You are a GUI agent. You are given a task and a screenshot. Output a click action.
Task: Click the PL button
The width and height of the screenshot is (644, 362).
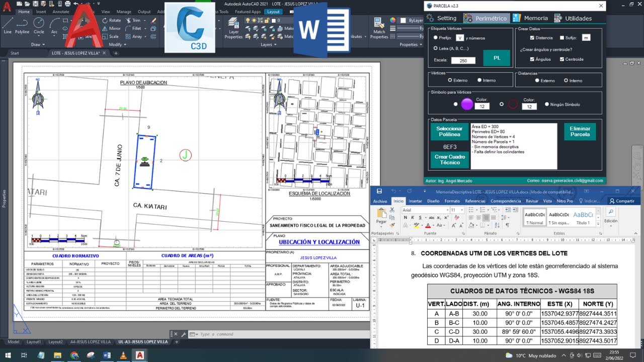pyautogui.click(x=497, y=58)
